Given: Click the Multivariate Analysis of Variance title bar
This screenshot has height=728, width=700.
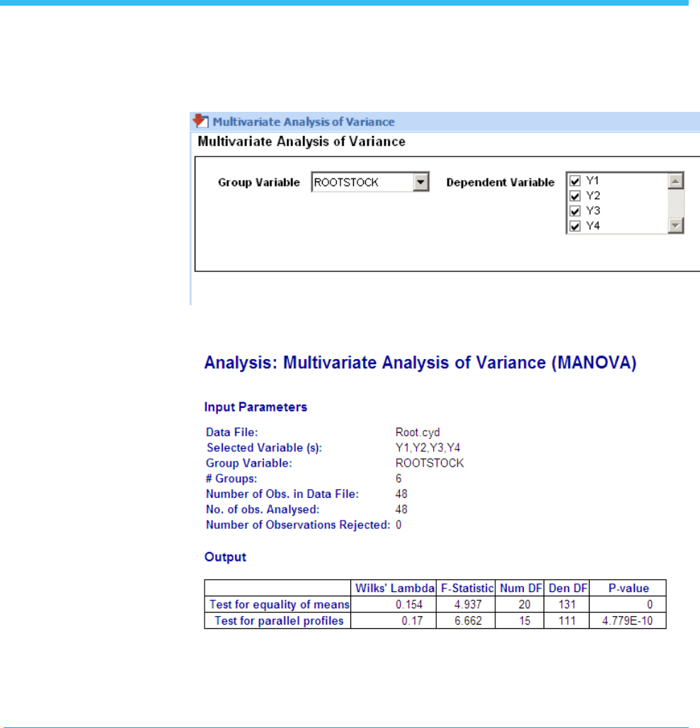Looking at the screenshot, I should [445, 122].
